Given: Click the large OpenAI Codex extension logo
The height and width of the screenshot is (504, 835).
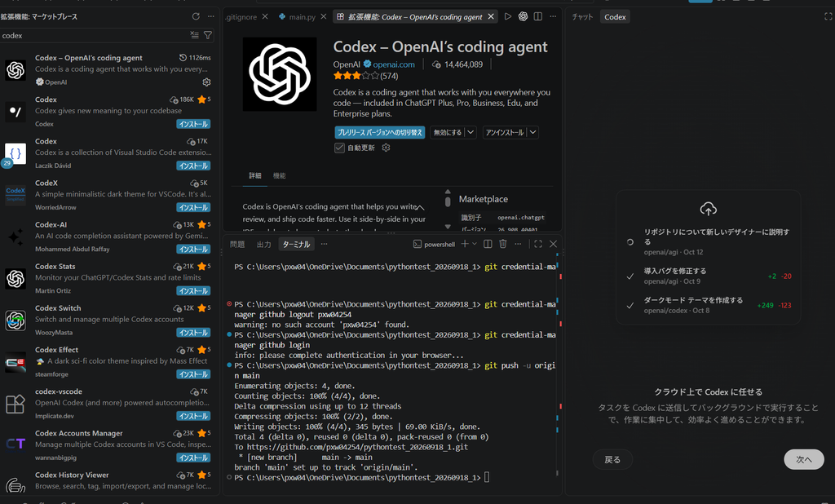Looking at the screenshot, I should [280, 74].
